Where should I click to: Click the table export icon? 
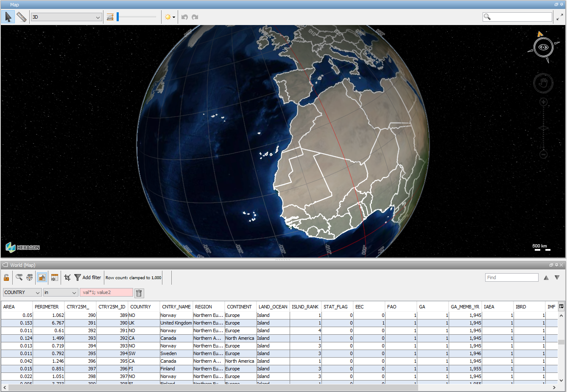click(x=54, y=277)
